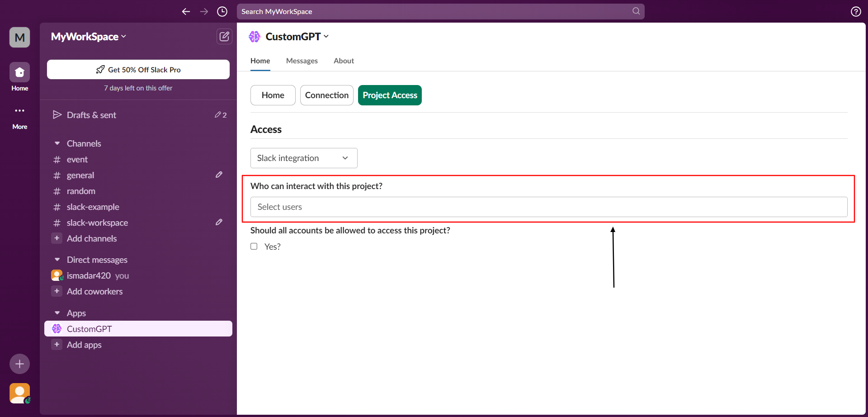Open the random channel
Image resolution: width=868 pixels, height=417 pixels.
point(138,191)
